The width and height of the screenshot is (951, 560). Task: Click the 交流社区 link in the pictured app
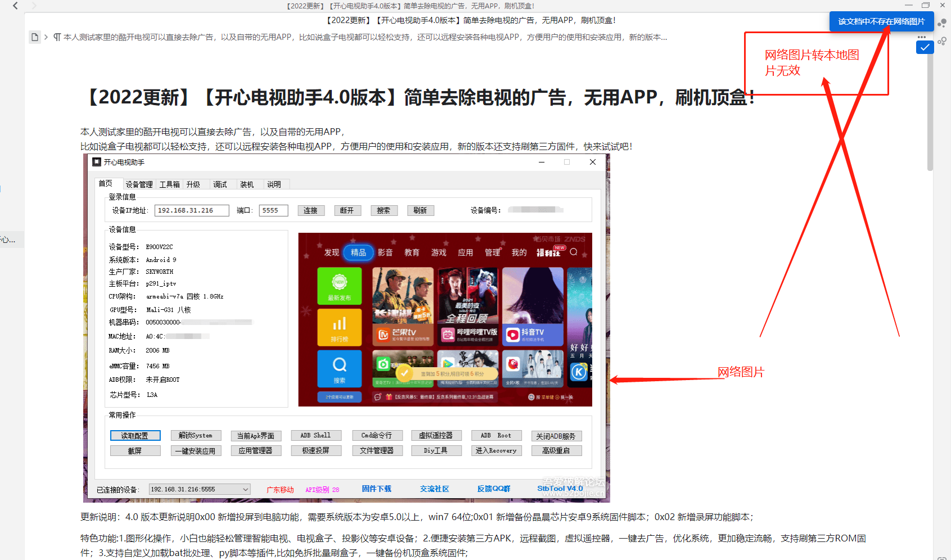pyautogui.click(x=434, y=489)
